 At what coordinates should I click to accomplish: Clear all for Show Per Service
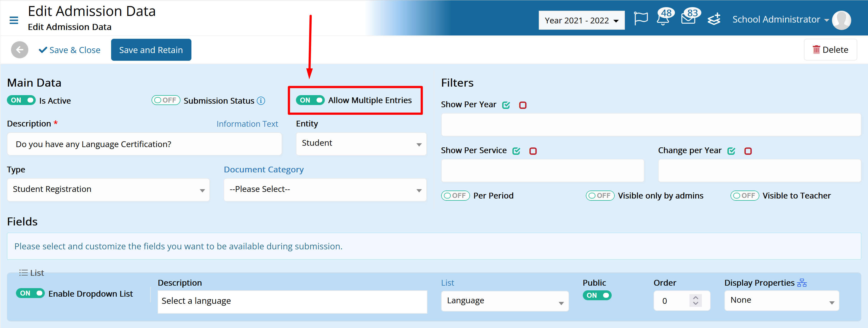click(x=533, y=151)
